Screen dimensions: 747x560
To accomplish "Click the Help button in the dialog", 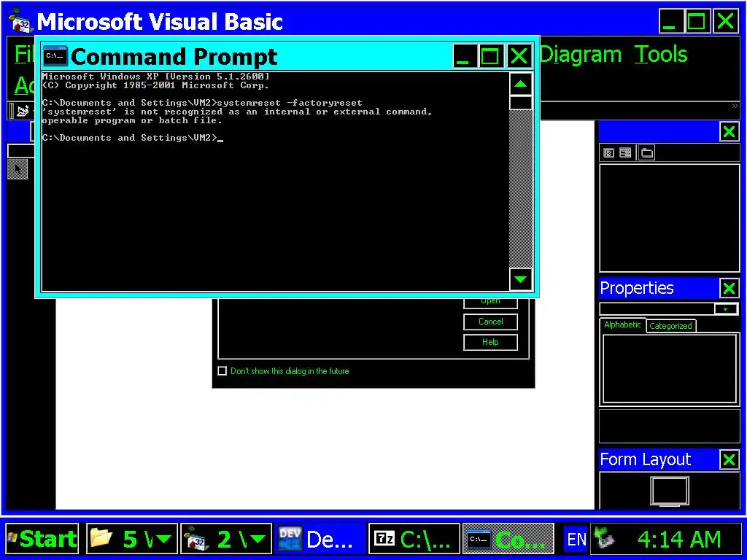I will tap(490, 342).
